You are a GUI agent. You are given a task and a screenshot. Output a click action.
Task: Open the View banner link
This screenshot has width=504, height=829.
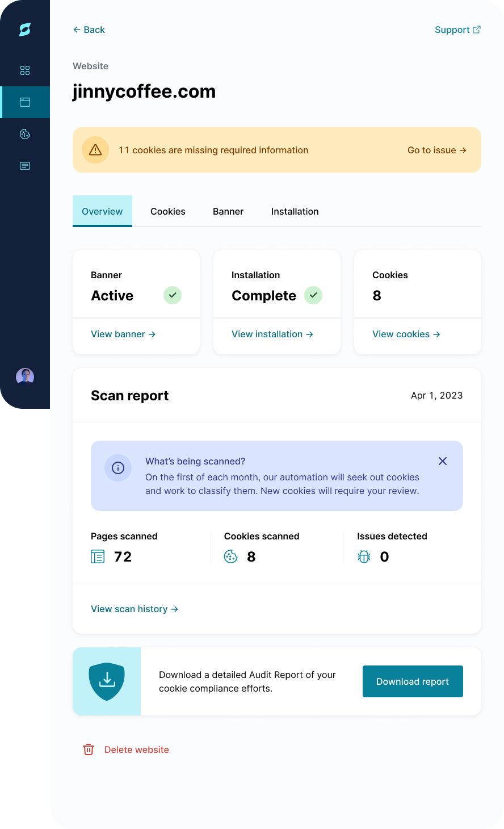(123, 334)
